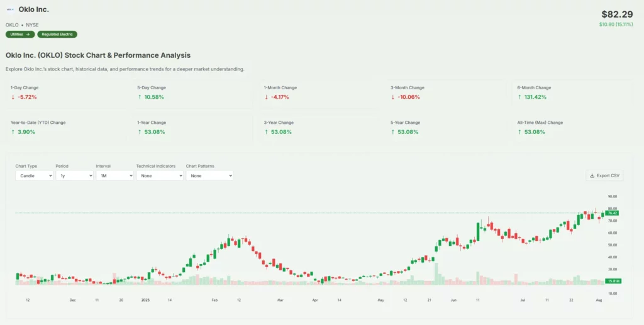Expand the Technical Indicators dropdown
Image resolution: width=644 pixels, height=325 pixels.
160,176
